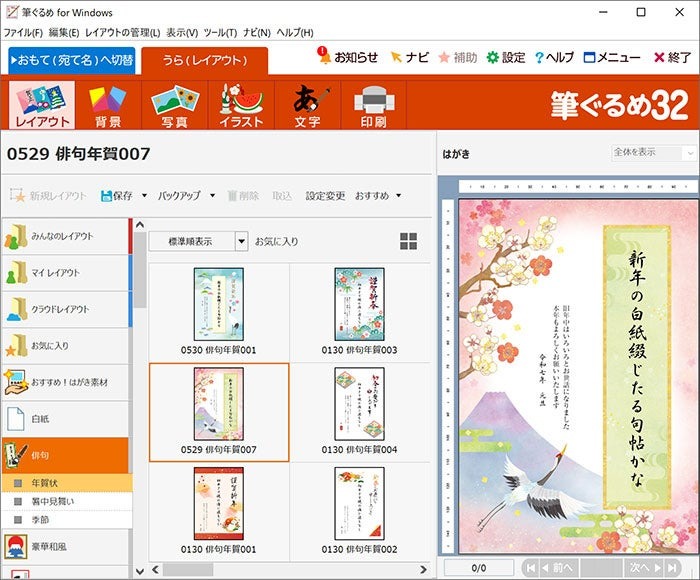700x580 pixels.
Task: Select thumbnail 0130 俳句年賀004
Action: coord(359,412)
